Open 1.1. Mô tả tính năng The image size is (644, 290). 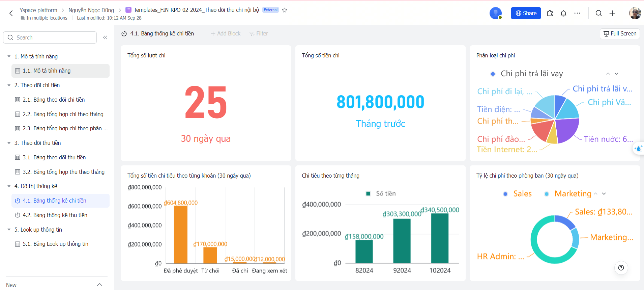click(60, 71)
